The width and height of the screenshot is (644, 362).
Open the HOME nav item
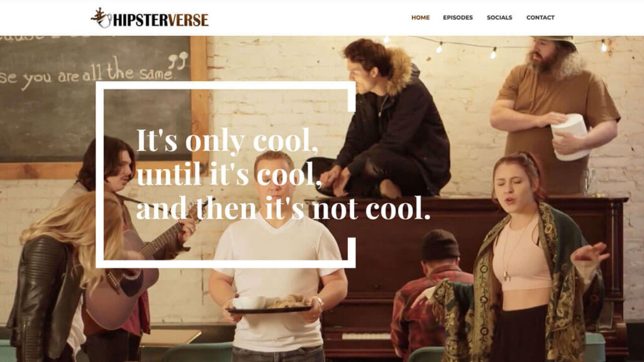(x=420, y=17)
